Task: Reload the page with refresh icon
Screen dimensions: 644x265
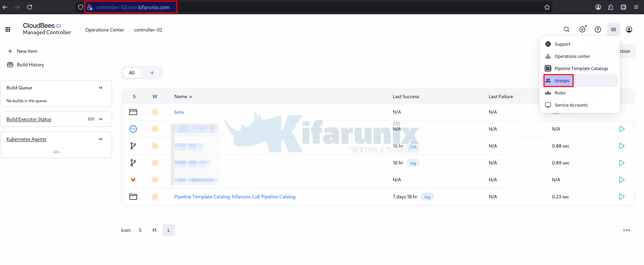Action: [x=29, y=7]
